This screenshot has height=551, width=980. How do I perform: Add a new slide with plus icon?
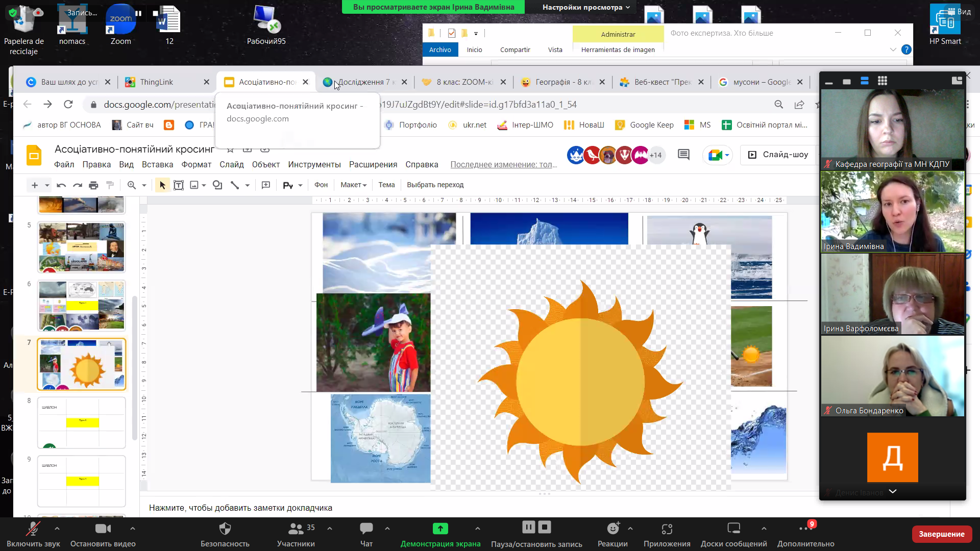34,185
